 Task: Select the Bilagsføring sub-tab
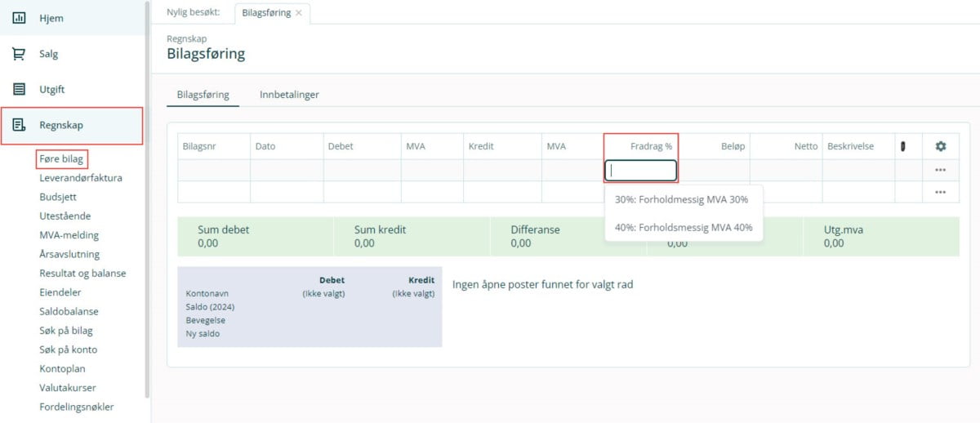pos(203,95)
